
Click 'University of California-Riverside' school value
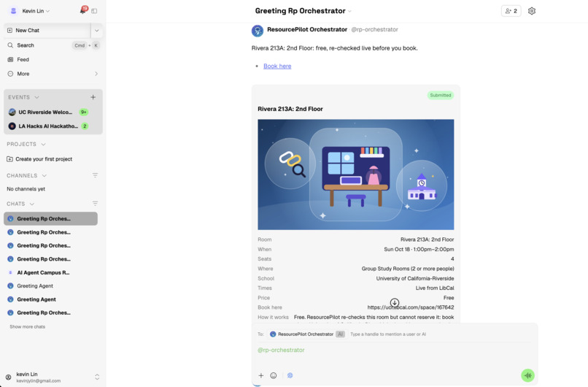[415, 278]
